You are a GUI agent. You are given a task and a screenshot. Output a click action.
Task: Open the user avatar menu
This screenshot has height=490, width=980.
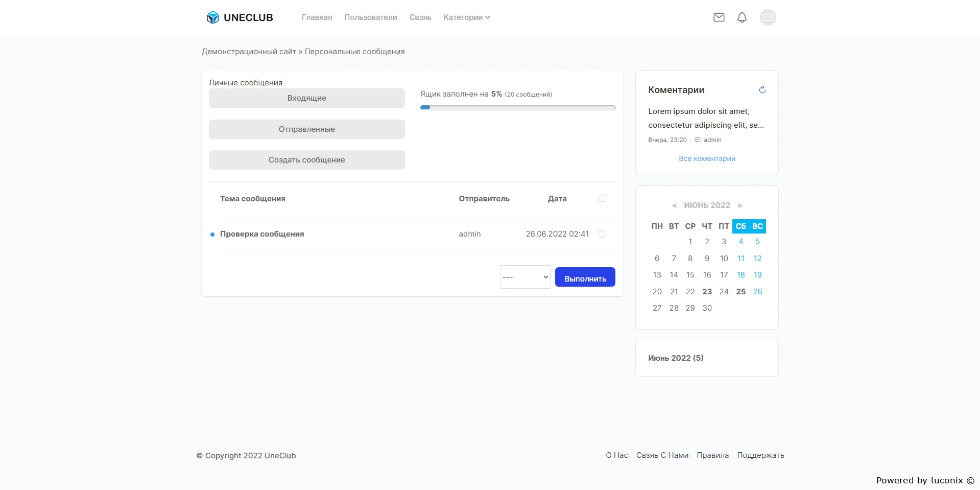click(768, 17)
